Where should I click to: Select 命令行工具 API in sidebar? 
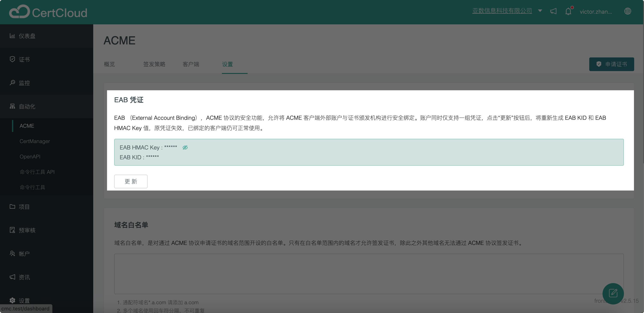tap(46, 172)
